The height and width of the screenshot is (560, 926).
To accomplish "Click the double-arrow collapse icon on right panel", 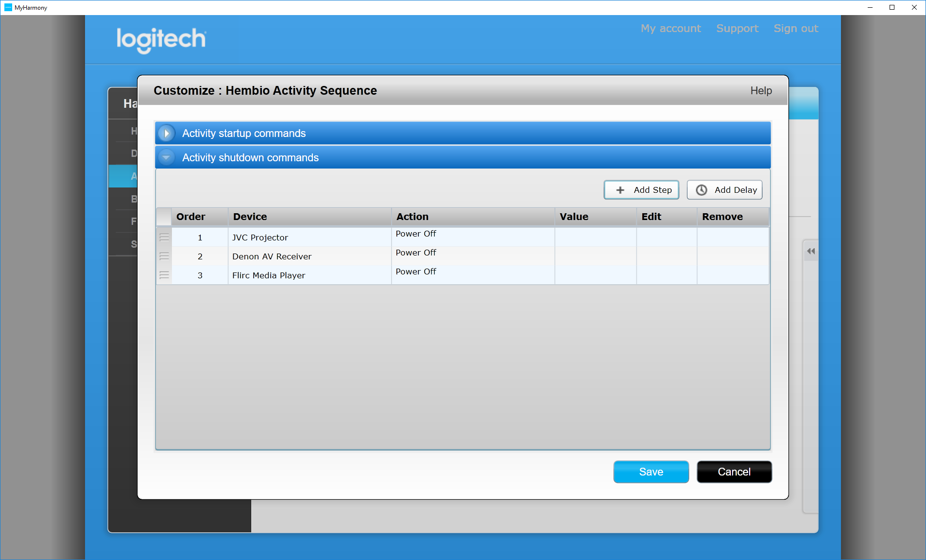I will pyautogui.click(x=811, y=251).
